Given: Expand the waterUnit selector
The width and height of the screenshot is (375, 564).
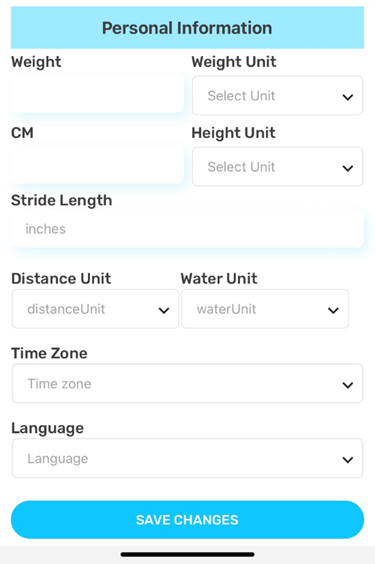Looking at the screenshot, I should pos(265,309).
